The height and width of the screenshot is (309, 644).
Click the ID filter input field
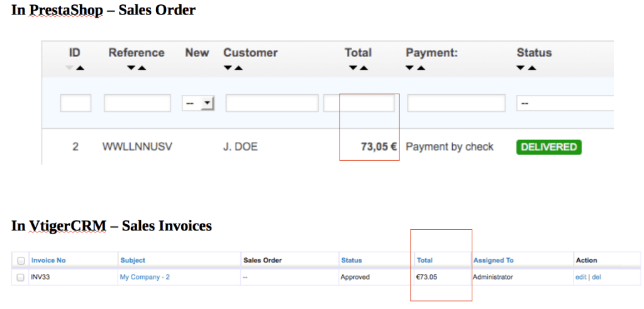[75, 103]
